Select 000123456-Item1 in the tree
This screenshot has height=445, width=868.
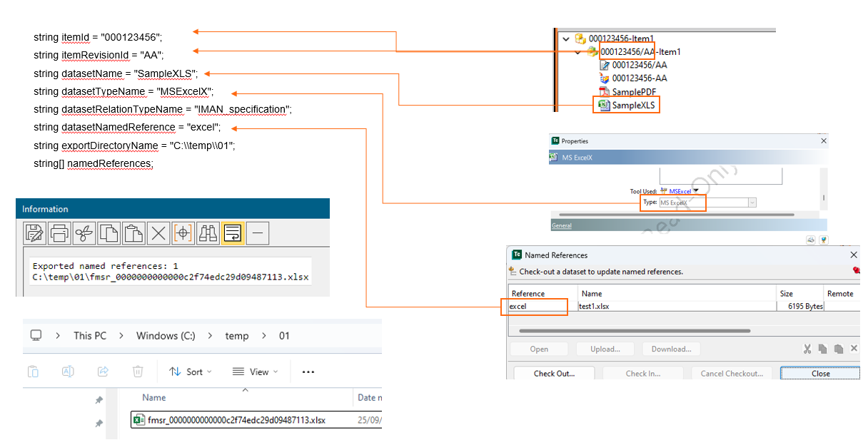point(621,39)
